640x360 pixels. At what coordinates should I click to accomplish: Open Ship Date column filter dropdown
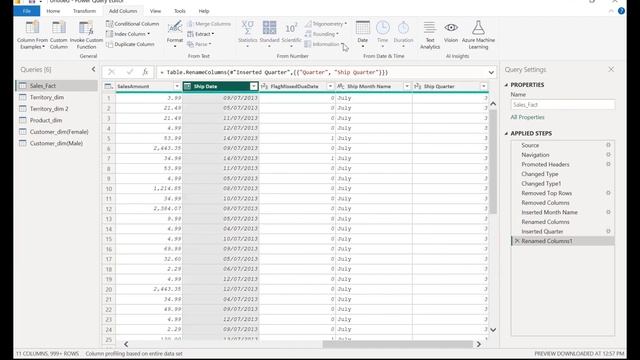point(253,86)
